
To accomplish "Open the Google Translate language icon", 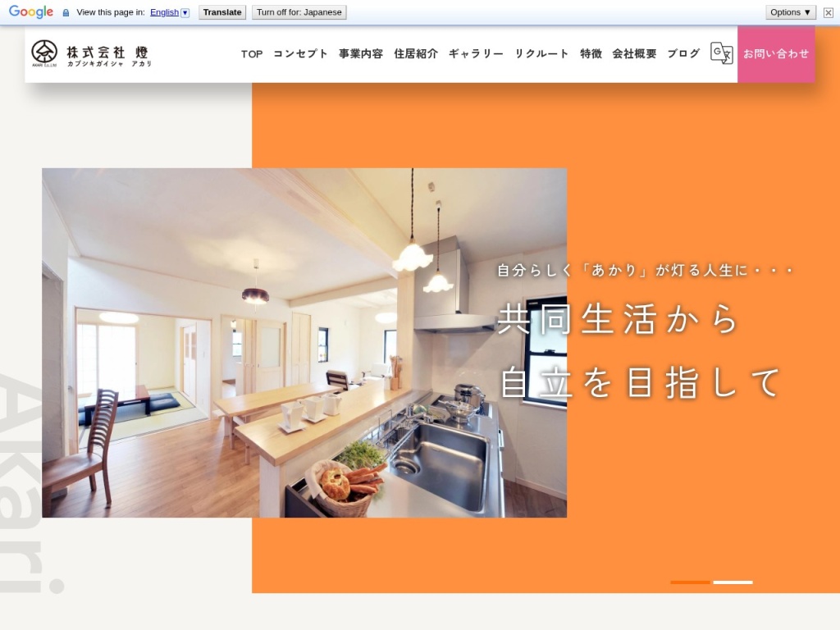I will pos(721,53).
